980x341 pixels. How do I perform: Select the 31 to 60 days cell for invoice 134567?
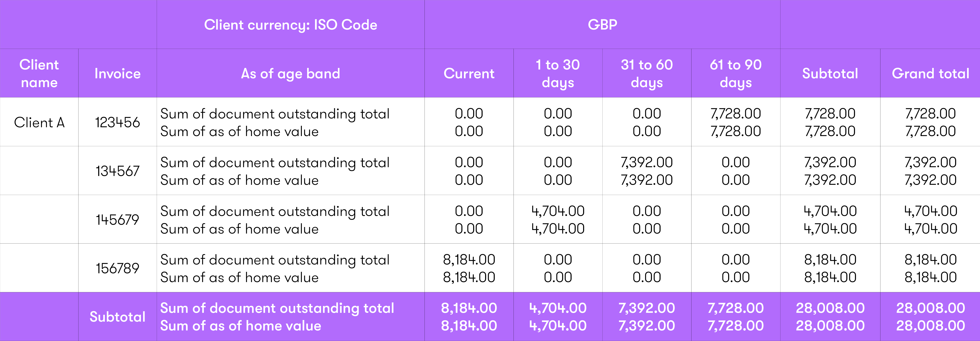coord(647,171)
